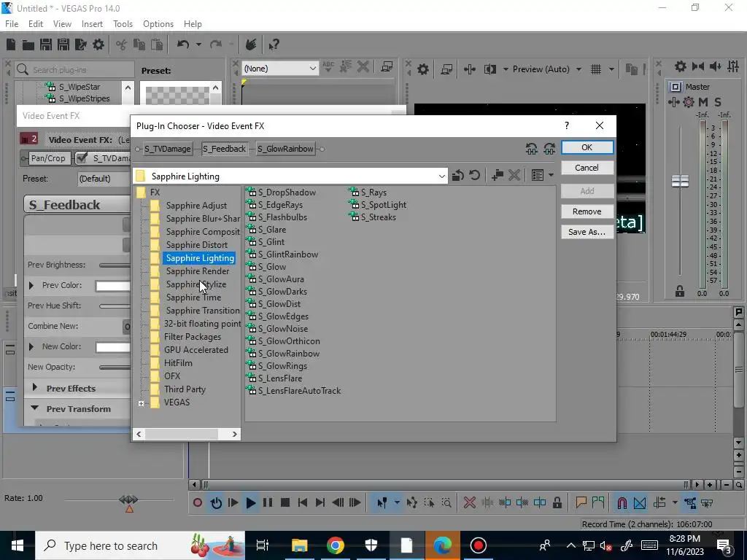This screenshot has height=560, width=747.
Task: Select S_Feedback in the plug-in chain
Action: (x=225, y=149)
